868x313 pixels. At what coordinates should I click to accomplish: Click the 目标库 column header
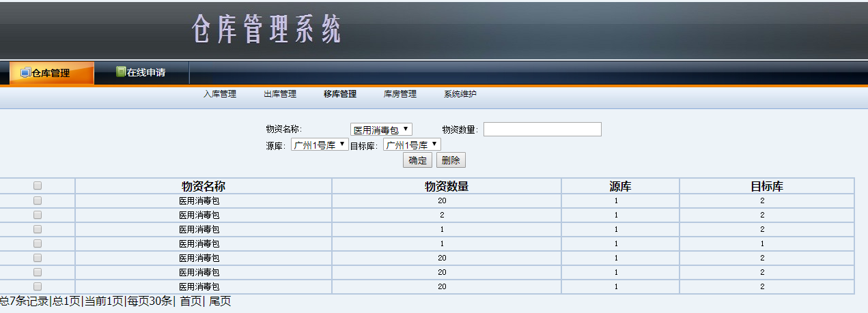(x=767, y=186)
